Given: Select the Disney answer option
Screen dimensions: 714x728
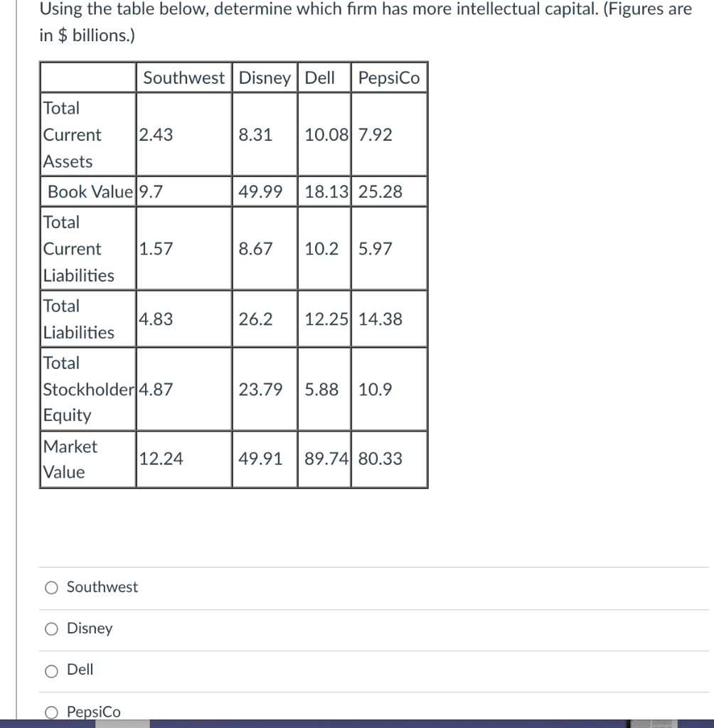Looking at the screenshot, I should [x=50, y=628].
